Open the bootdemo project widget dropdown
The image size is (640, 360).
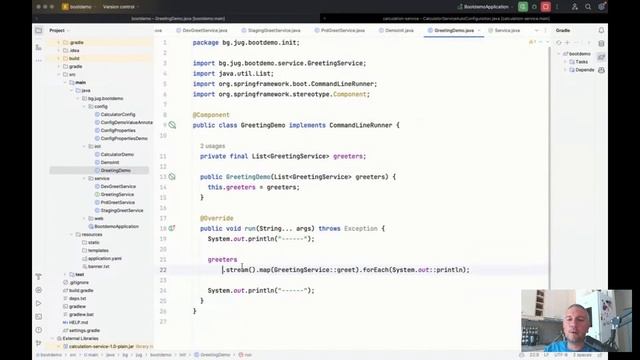[78, 7]
